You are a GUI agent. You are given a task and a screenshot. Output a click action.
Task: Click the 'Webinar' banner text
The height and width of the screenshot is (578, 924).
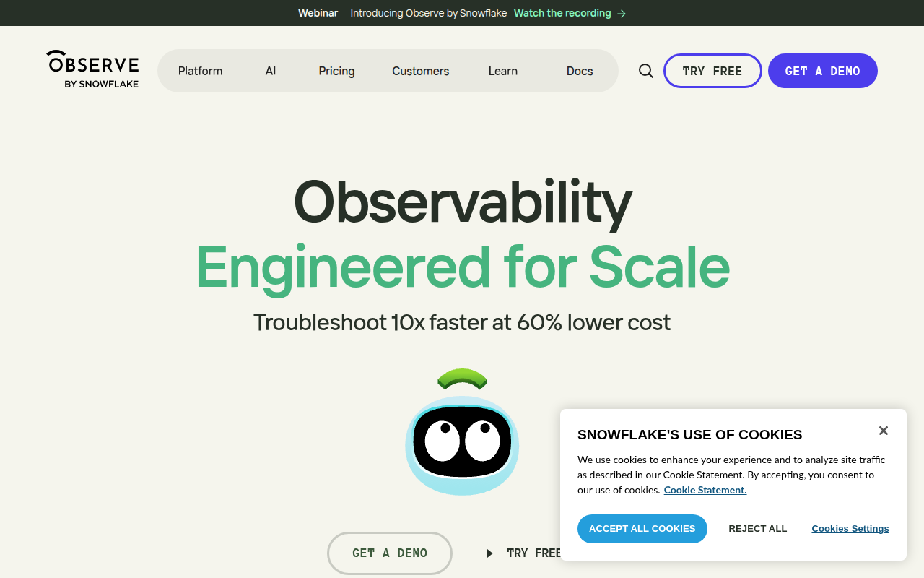[318, 13]
